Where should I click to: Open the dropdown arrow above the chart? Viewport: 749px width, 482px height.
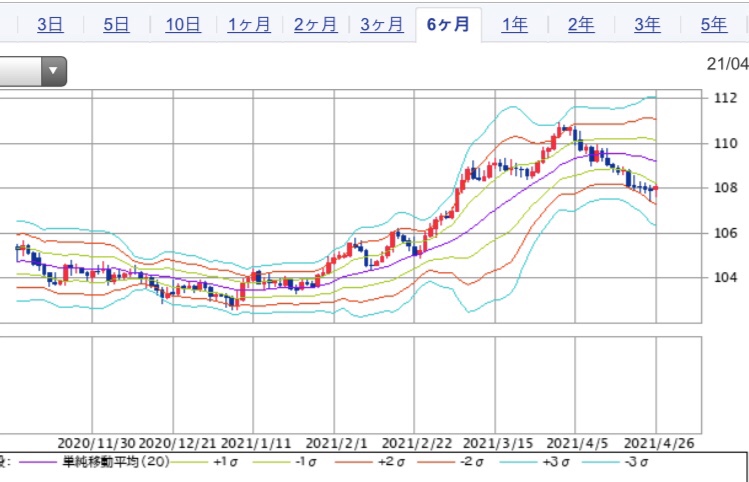pos(53,71)
